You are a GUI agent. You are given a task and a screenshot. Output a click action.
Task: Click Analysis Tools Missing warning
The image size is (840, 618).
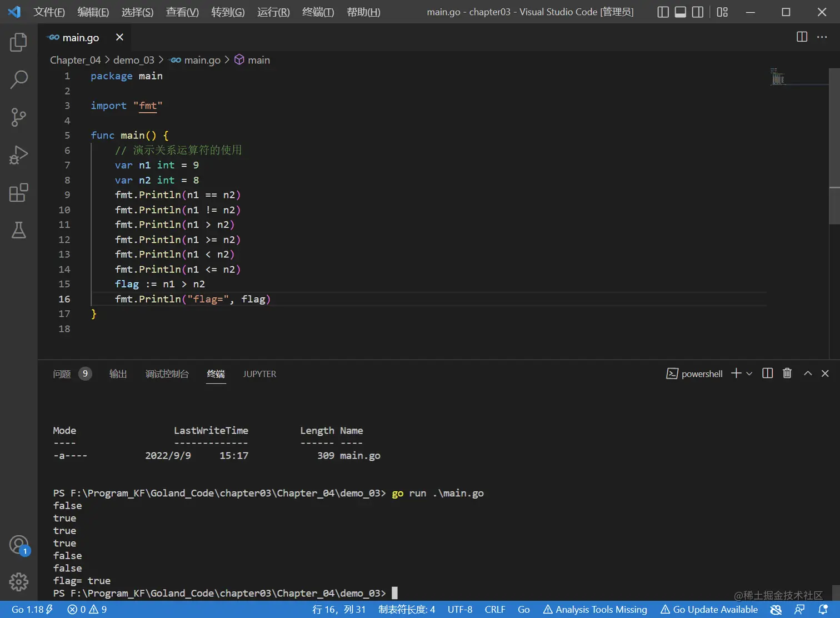pyautogui.click(x=595, y=610)
